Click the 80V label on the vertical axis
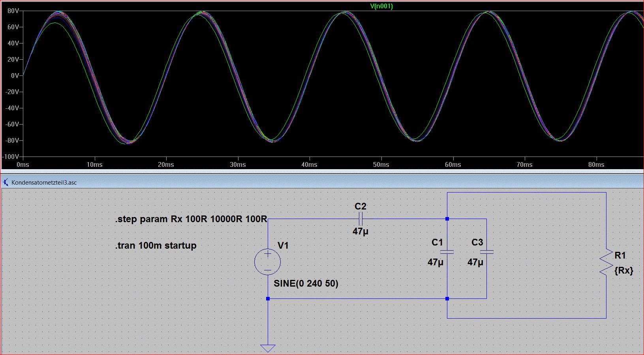The image size is (644, 355). tap(13, 11)
